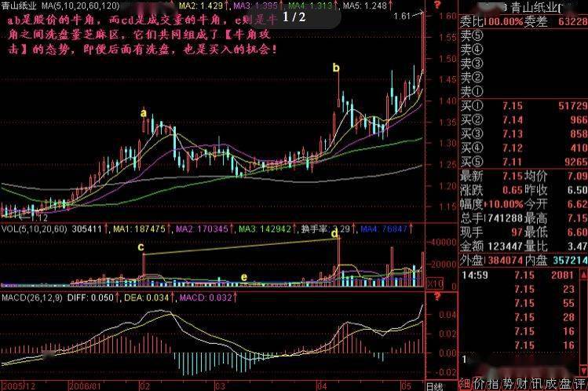Select the 卖③ order book row
This screenshot has width=588, height=391.
click(x=524, y=64)
